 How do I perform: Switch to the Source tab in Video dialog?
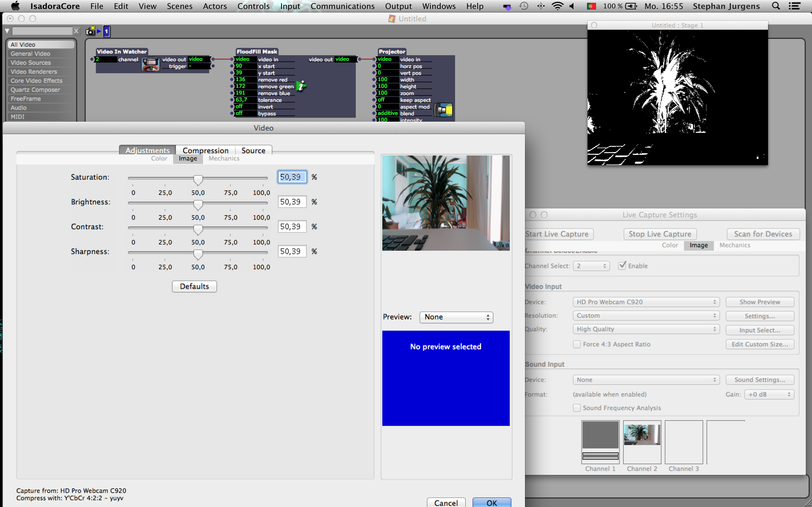pos(253,151)
